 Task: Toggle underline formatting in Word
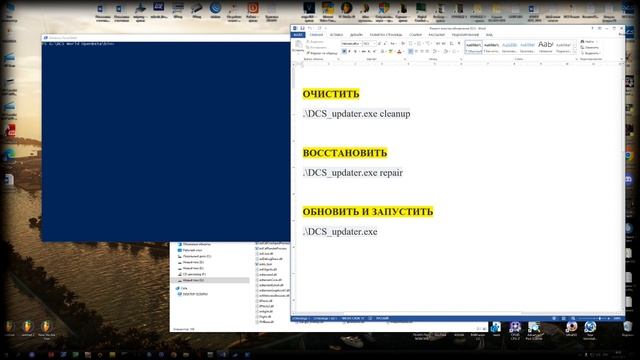[x=356, y=51]
